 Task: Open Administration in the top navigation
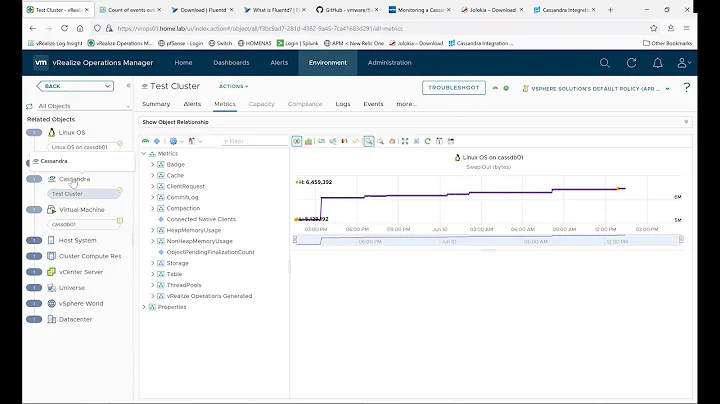389,63
